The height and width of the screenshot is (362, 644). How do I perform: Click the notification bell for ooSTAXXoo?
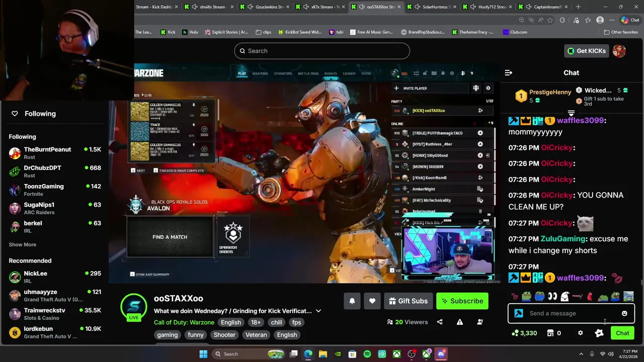tap(352, 301)
